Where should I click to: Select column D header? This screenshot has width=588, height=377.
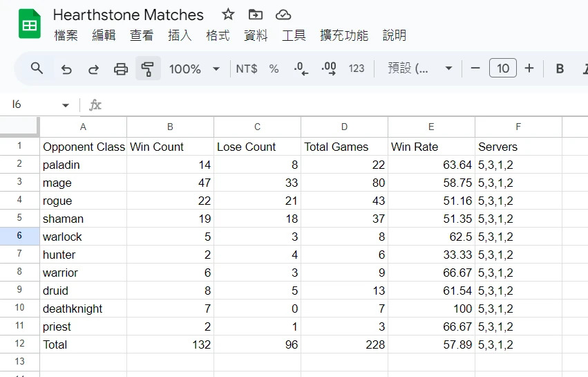pyautogui.click(x=344, y=127)
